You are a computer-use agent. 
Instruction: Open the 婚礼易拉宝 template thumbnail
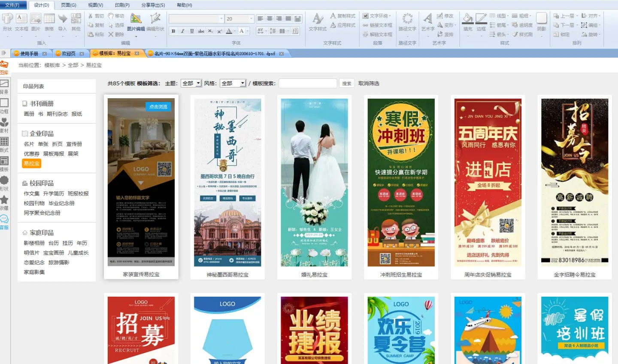click(314, 183)
